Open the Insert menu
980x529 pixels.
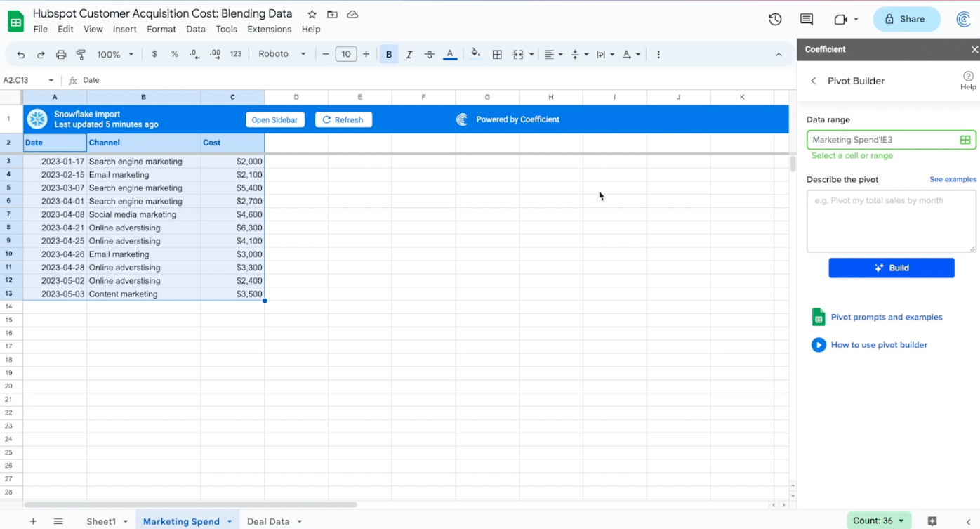[x=125, y=29]
